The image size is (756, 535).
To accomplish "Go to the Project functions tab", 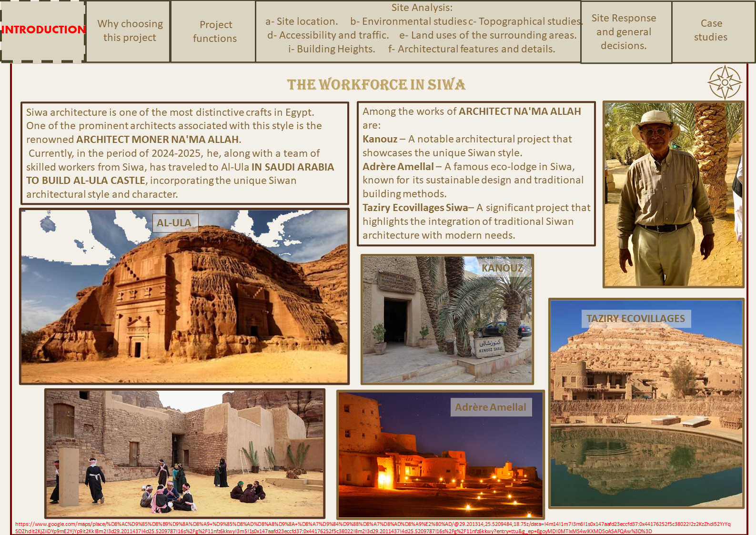I will (x=213, y=31).
